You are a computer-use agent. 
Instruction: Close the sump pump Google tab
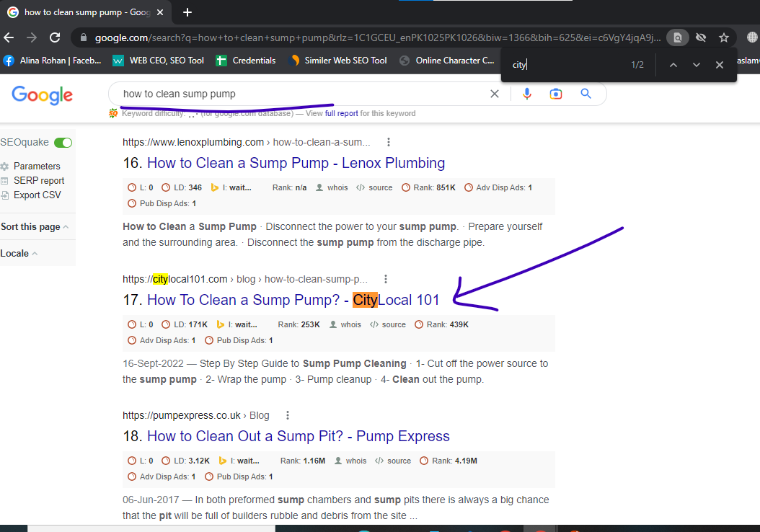coord(160,12)
